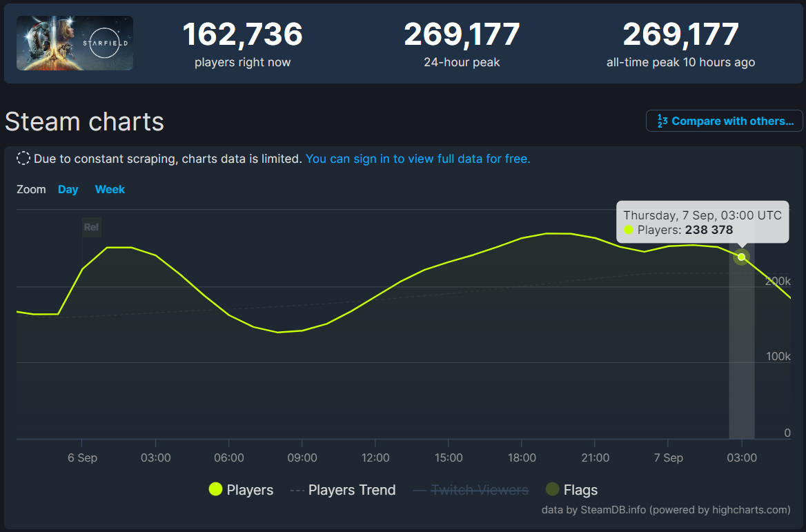Set chart zoom to Week
Screen dimensions: 806x532
coord(110,189)
